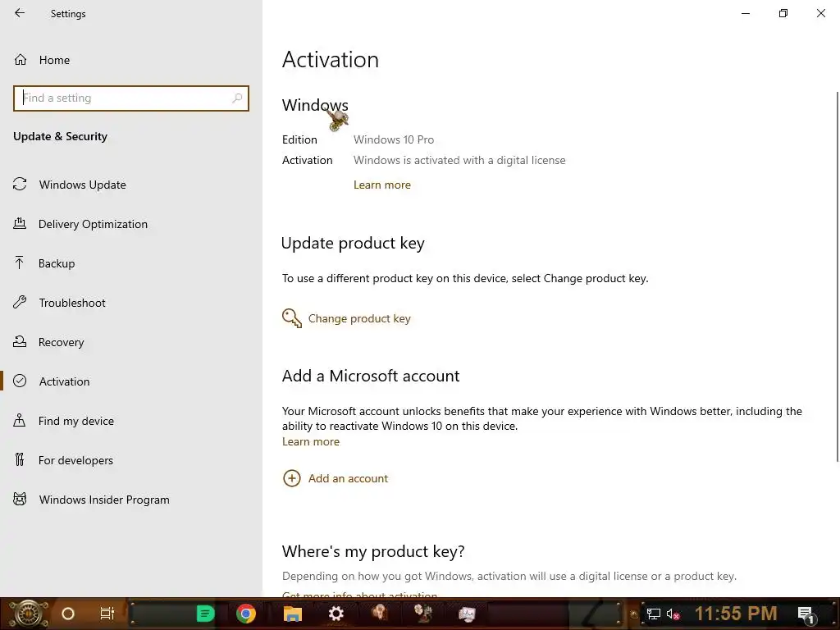This screenshot has height=630, width=840.
Task: Open the steampunk Start button
Action: 27,614
